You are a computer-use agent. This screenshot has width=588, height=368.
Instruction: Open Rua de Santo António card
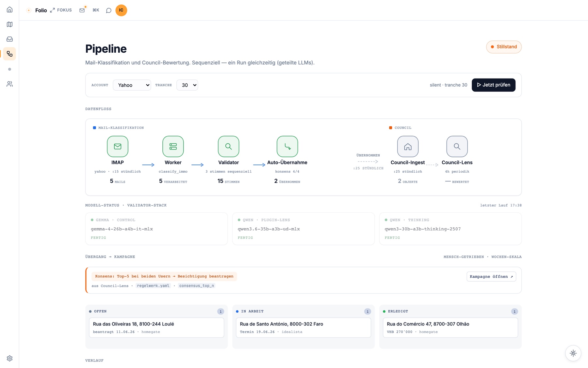click(303, 327)
